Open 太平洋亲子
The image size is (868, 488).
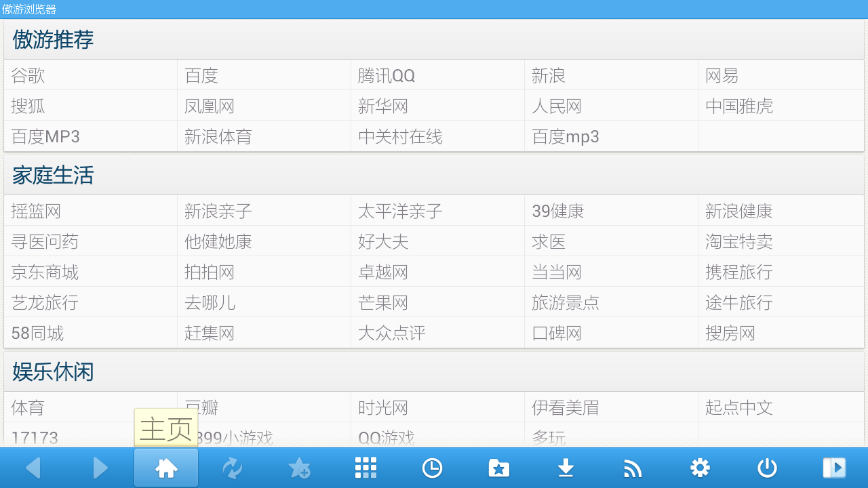[x=400, y=211]
